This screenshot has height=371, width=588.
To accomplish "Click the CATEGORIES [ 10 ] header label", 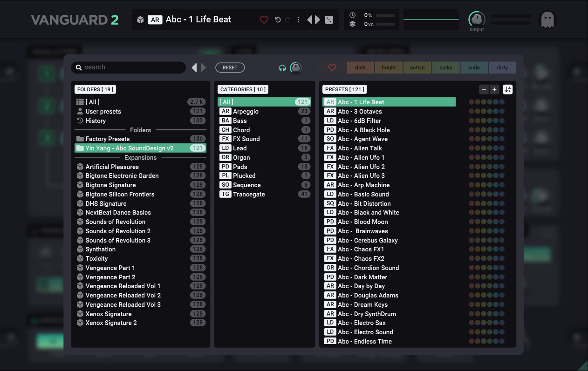I will 243,89.
